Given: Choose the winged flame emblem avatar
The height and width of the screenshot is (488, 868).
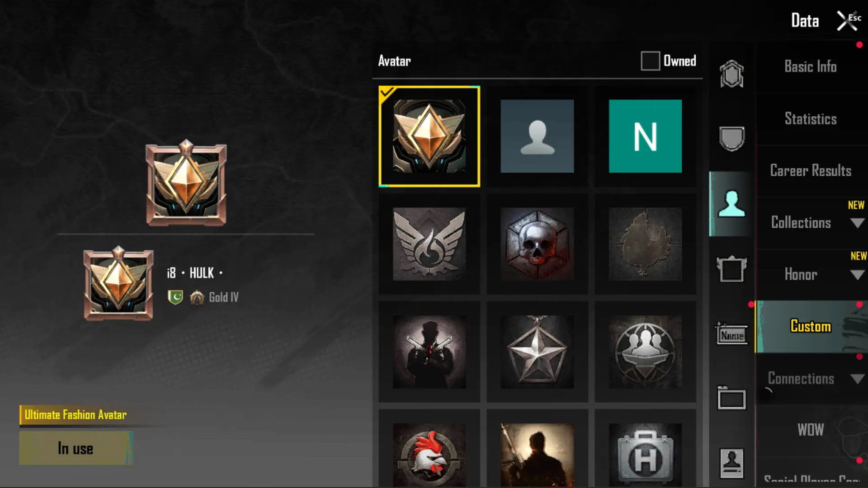Looking at the screenshot, I should coord(429,244).
